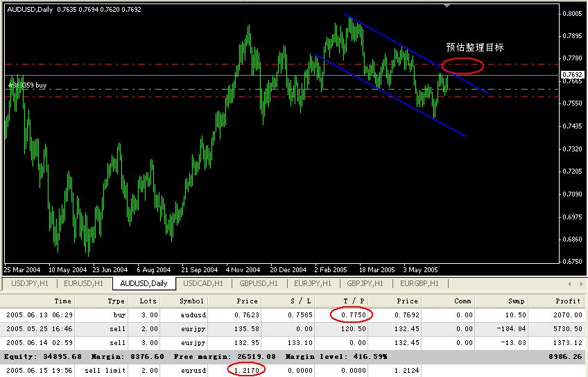Switch to the EURUSD,H1 chart tab

(x=83, y=283)
